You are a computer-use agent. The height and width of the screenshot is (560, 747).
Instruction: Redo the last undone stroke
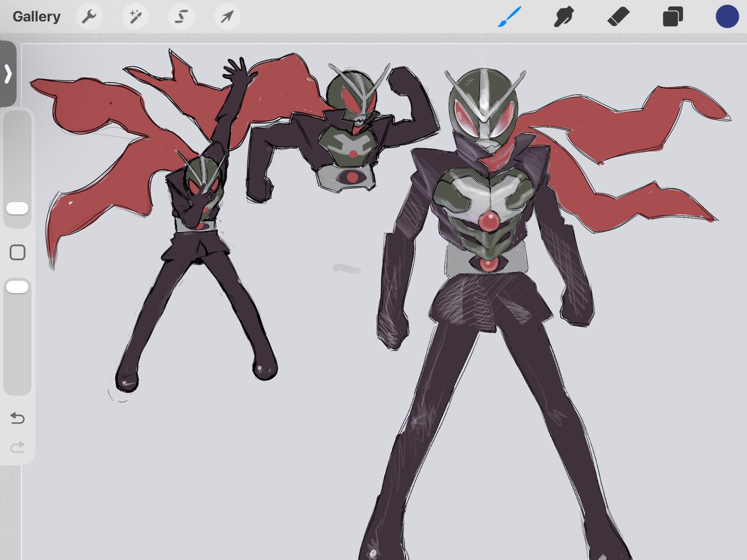[17, 447]
